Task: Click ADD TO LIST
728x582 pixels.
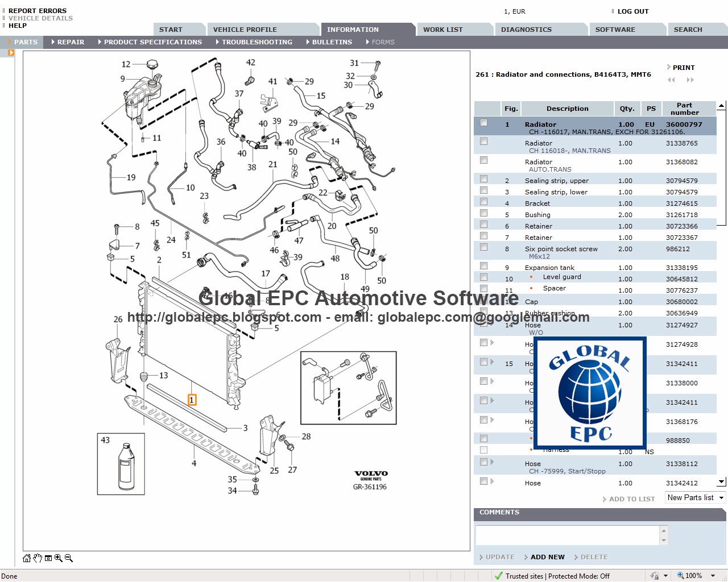Action: pos(632,499)
